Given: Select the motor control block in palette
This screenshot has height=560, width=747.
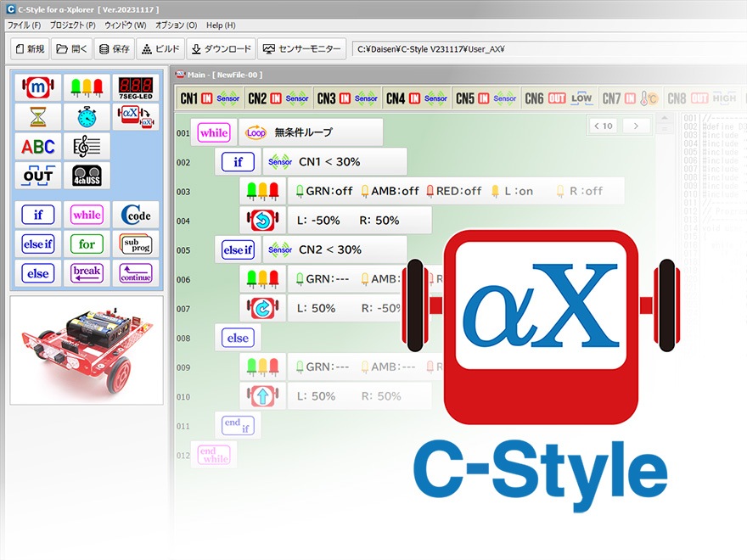Looking at the screenshot, I should pyautogui.click(x=37, y=87).
